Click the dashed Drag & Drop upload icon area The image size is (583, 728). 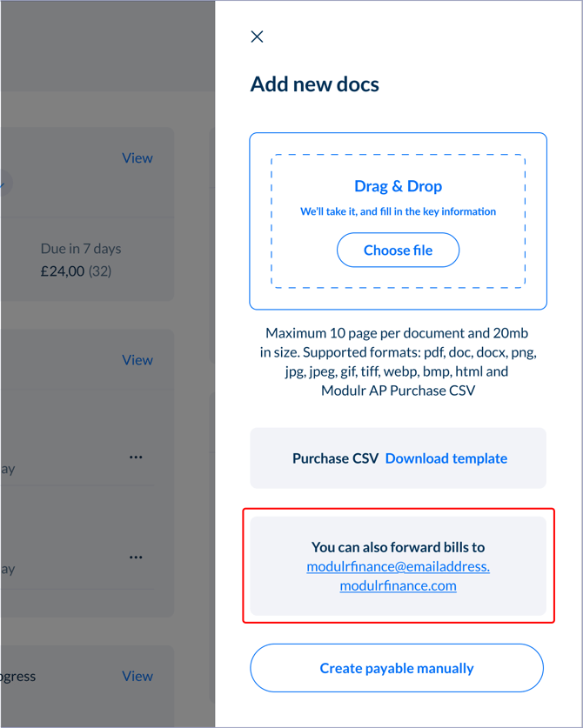(x=398, y=220)
